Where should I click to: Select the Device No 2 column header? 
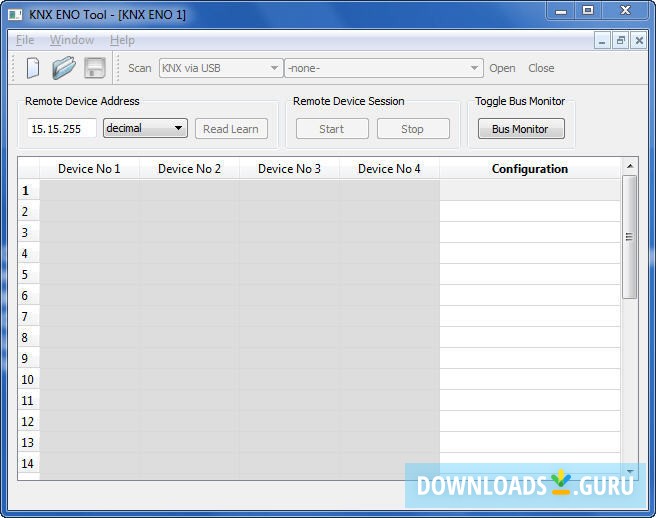pyautogui.click(x=189, y=169)
